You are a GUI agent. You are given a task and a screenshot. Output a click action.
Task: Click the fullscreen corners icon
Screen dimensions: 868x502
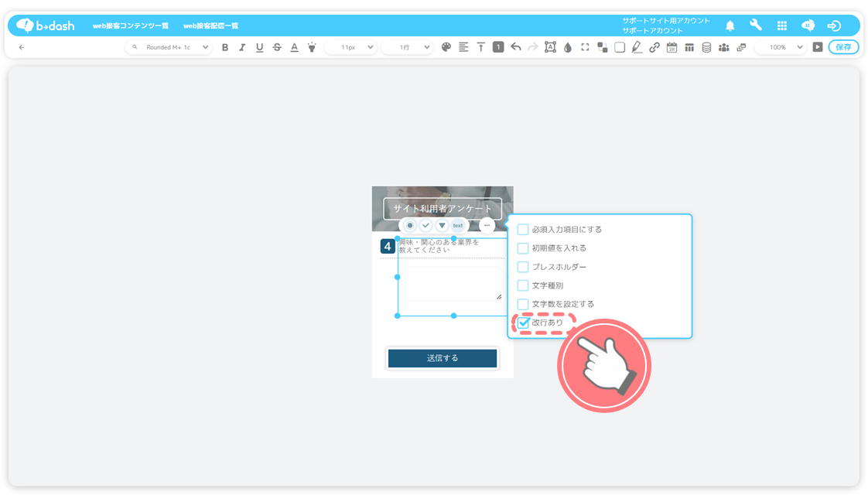coord(585,47)
